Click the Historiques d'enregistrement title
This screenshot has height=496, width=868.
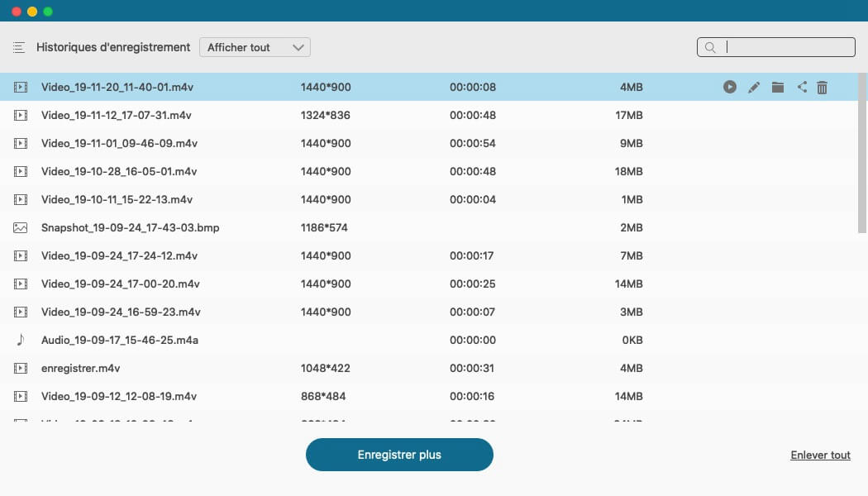click(113, 48)
